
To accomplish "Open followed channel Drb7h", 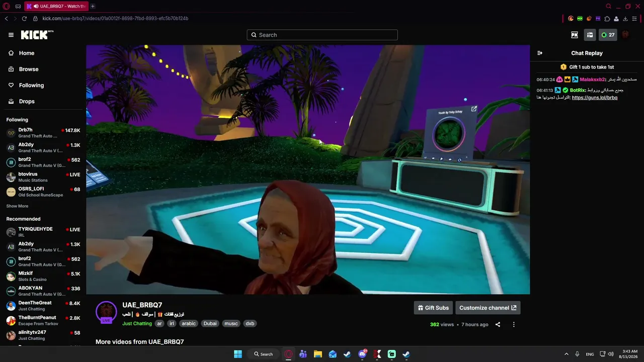I will click(43, 133).
